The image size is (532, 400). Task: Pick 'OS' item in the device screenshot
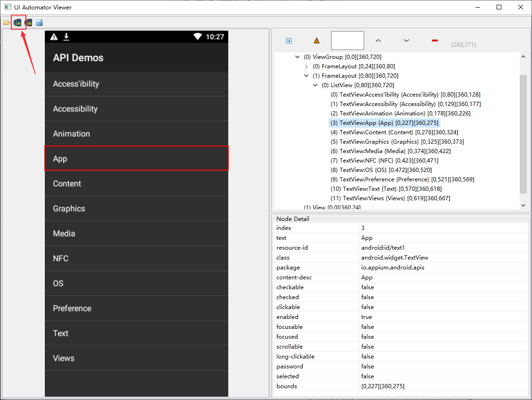click(136, 283)
